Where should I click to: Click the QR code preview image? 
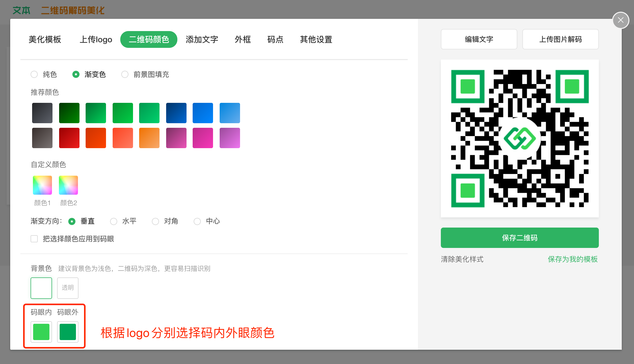pos(520,138)
